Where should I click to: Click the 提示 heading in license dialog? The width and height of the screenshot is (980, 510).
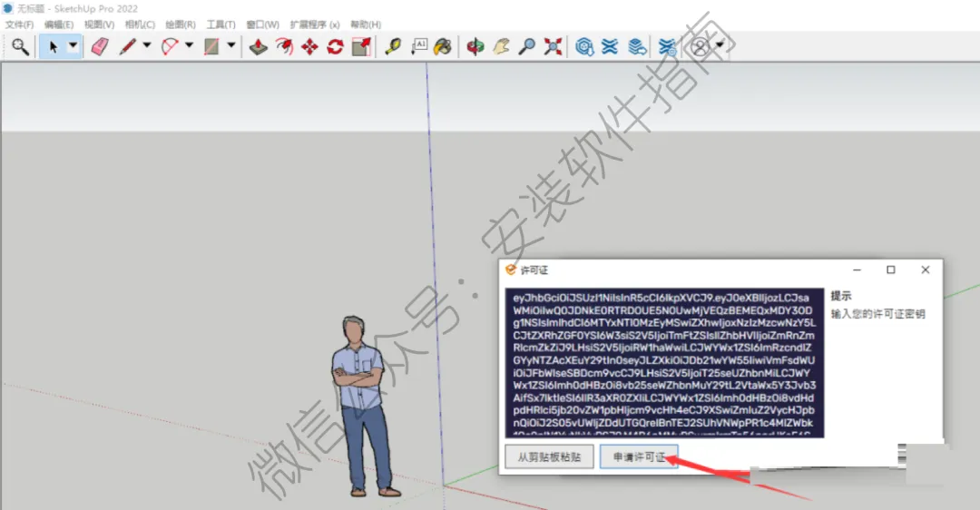(841, 296)
